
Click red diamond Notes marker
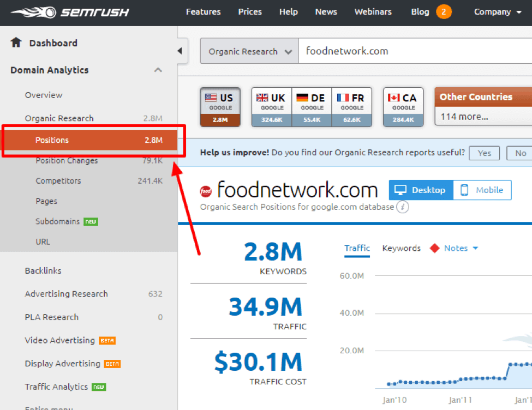435,248
